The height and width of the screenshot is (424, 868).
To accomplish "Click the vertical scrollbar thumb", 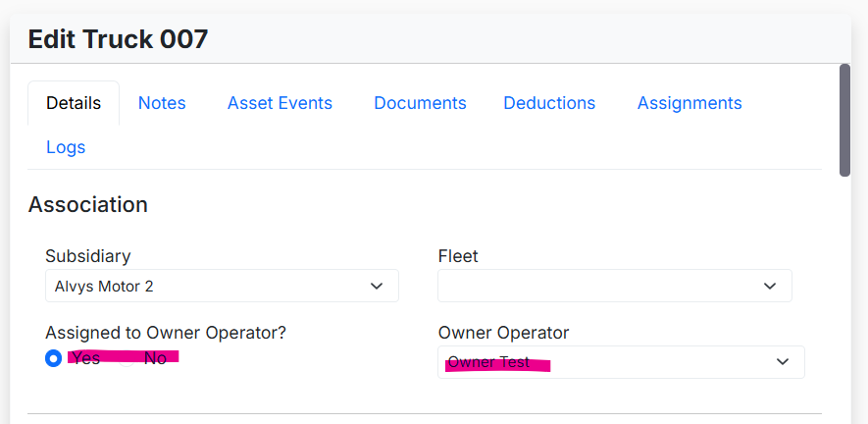I will coord(844,121).
